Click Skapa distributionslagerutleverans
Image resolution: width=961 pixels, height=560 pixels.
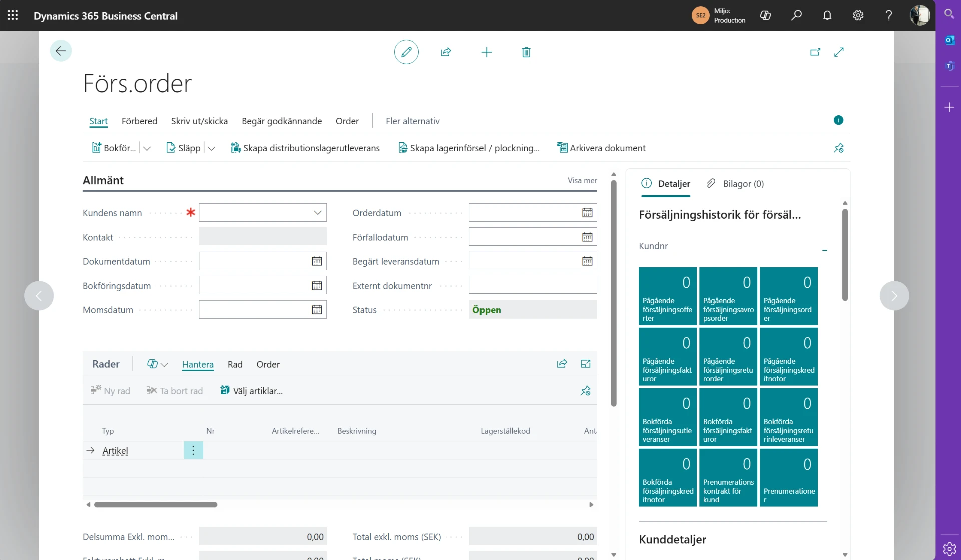tap(305, 148)
